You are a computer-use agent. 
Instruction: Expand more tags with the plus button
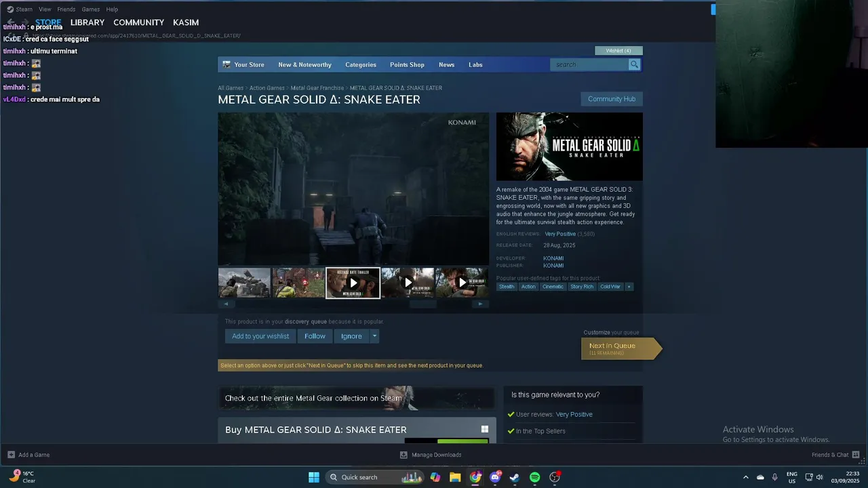click(x=629, y=287)
